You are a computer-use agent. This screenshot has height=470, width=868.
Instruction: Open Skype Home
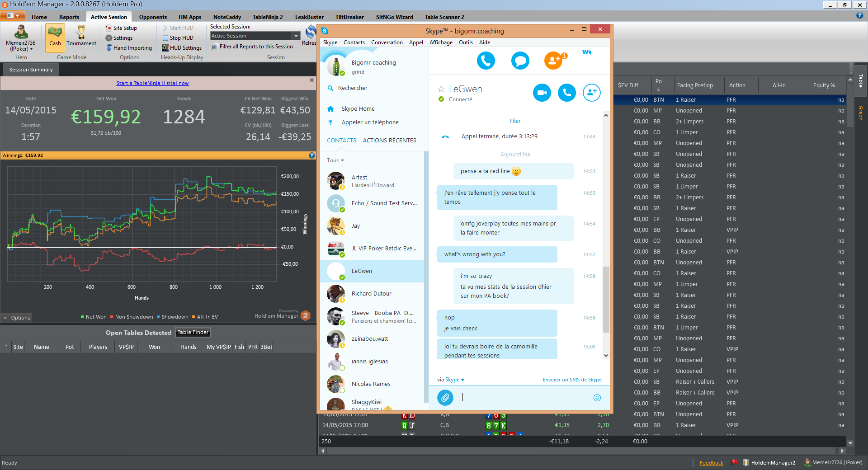click(x=358, y=109)
